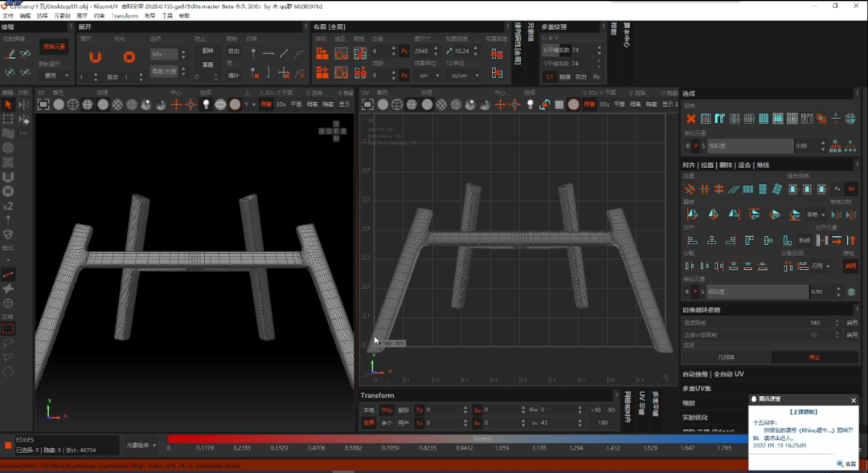Click the align-left icon in the align panel
This screenshot has width=868, height=473.
[x=692, y=240]
